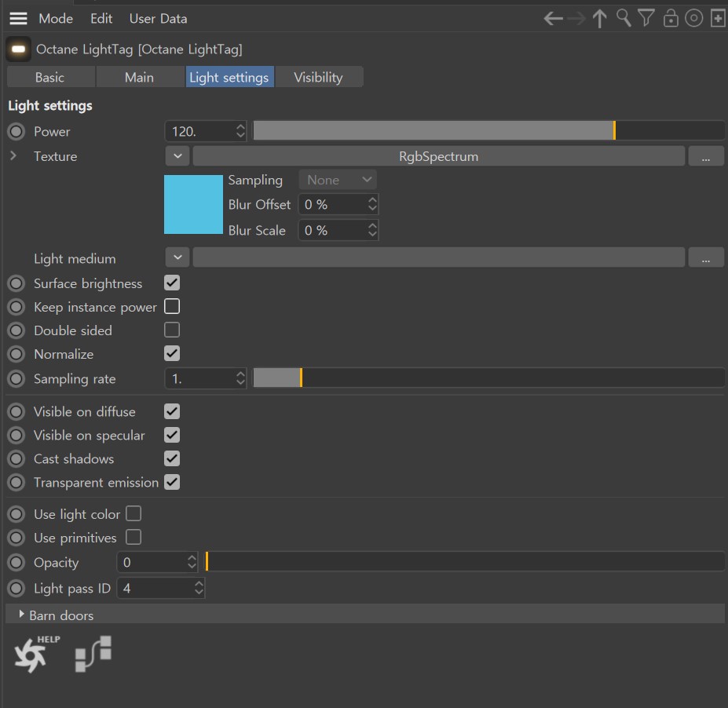The image size is (728, 708).
Task: Toggle the Visible on diffuse checkbox
Action: (172, 411)
